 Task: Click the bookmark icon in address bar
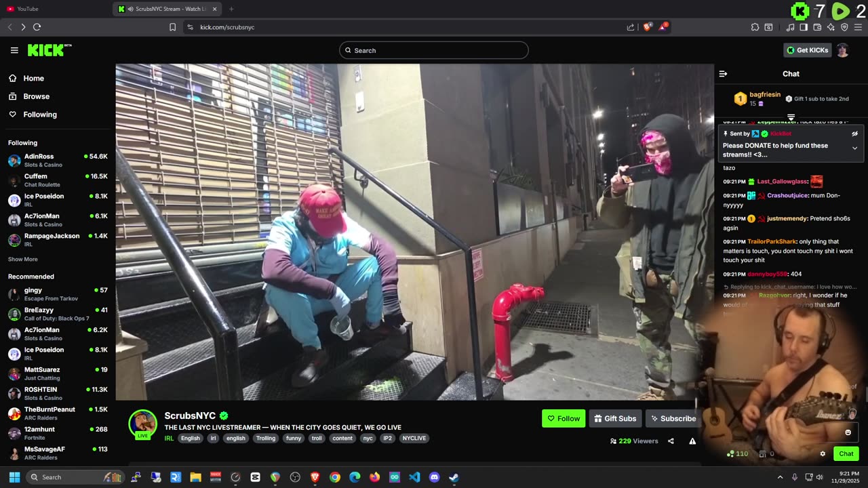(x=172, y=27)
